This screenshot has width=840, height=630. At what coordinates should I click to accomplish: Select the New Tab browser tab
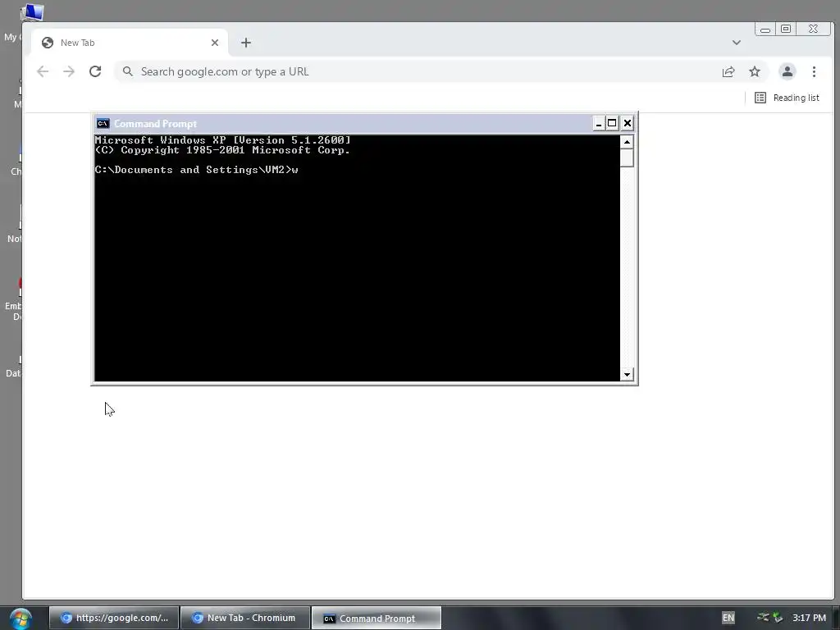(130, 43)
